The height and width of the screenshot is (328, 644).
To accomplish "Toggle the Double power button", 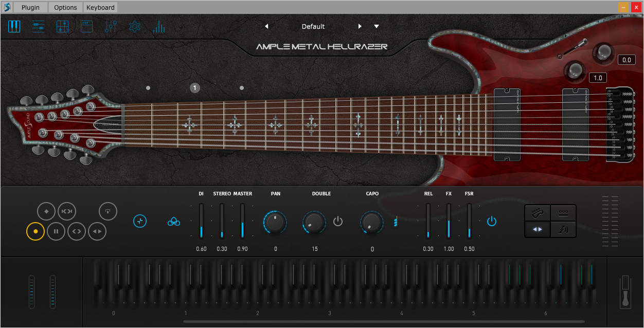I will [338, 222].
